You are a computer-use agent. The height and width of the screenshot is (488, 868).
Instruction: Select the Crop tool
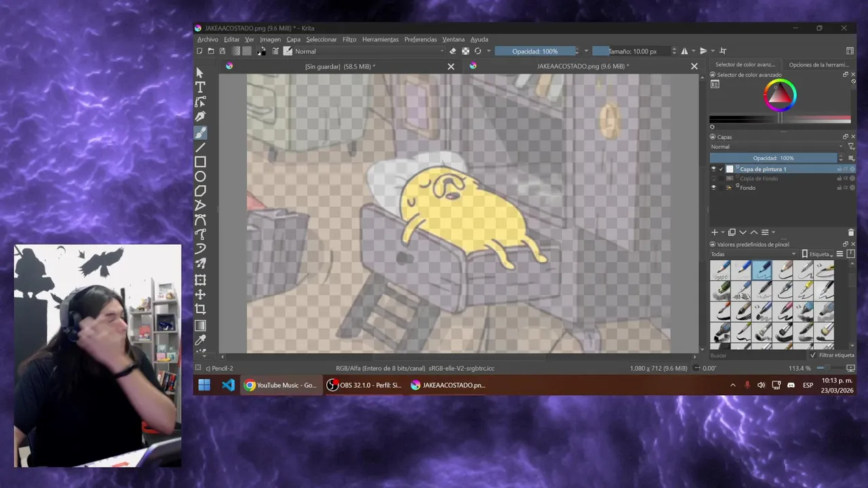click(200, 309)
